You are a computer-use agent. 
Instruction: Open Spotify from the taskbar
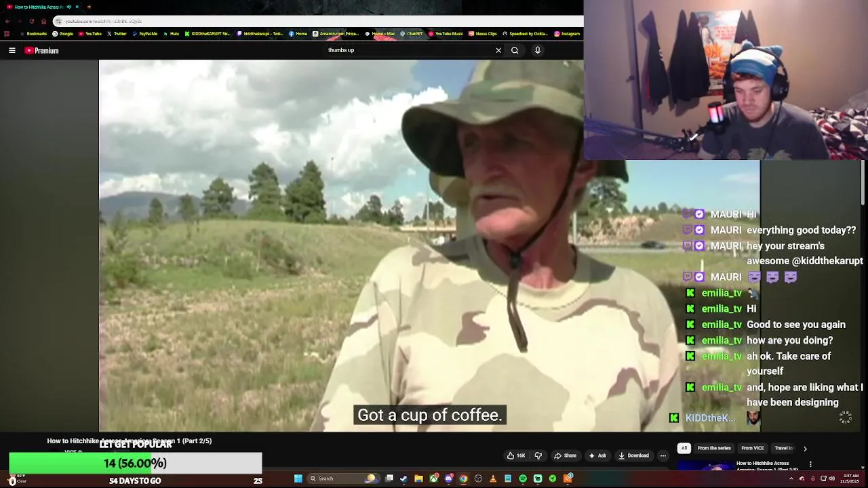[523, 479]
